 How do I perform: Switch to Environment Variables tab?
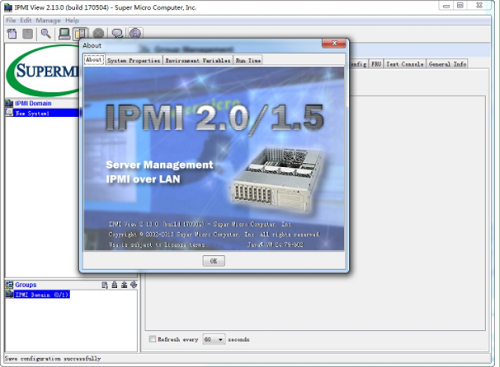198,60
